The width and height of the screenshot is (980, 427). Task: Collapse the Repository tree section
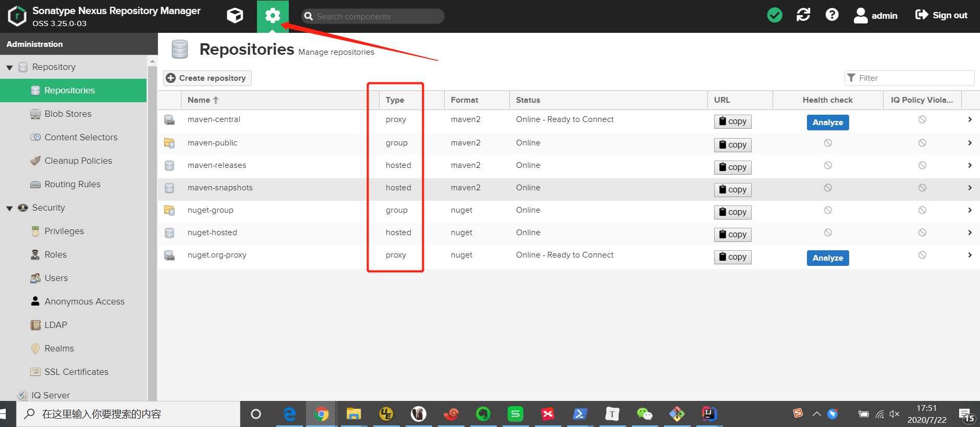coord(9,67)
